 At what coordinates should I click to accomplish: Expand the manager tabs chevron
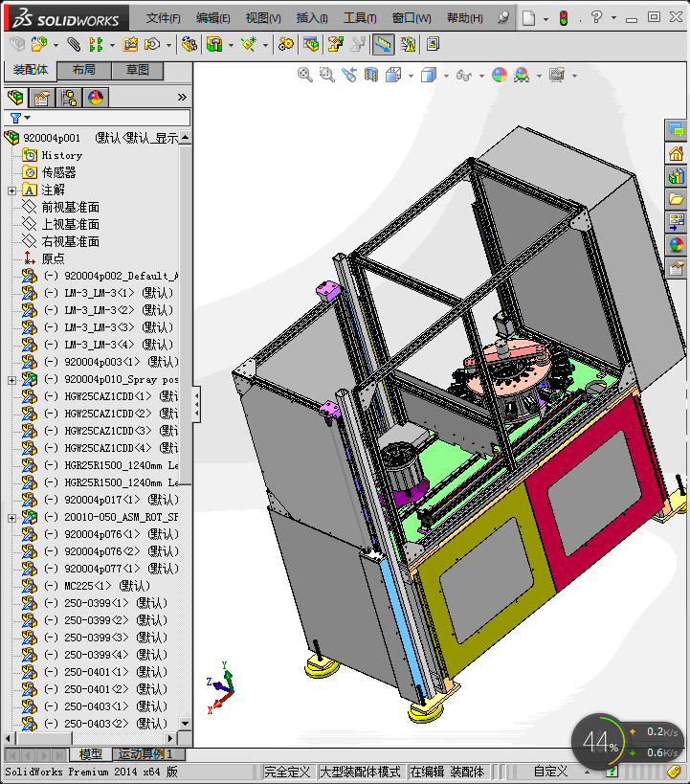182,97
